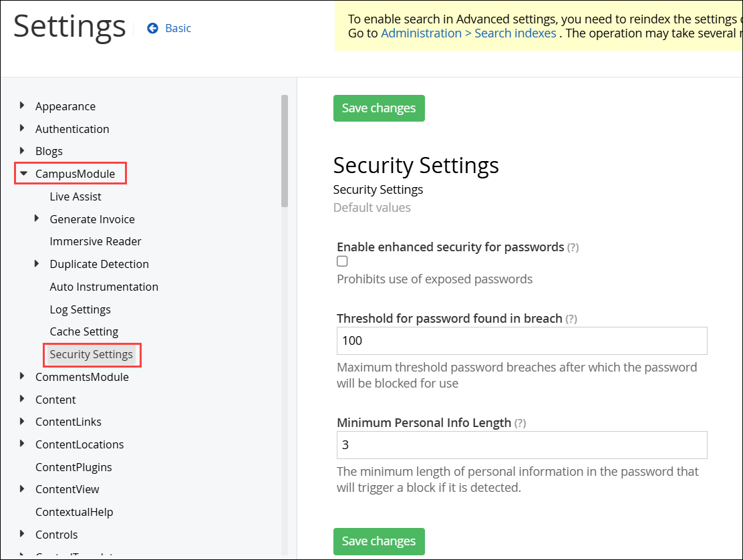The image size is (743, 560).
Task: Open Live Assist settings
Action: (x=76, y=196)
